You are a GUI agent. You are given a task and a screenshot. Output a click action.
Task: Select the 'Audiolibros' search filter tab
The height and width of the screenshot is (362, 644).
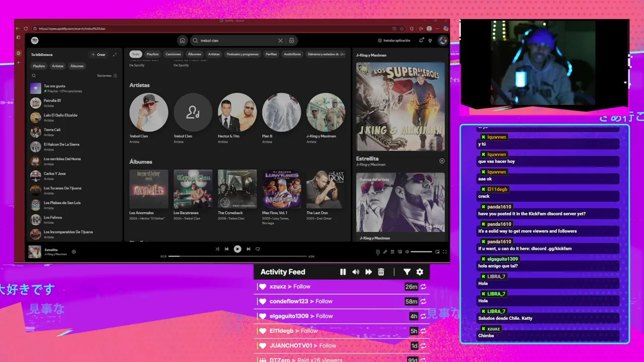pyautogui.click(x=292, y=54)
